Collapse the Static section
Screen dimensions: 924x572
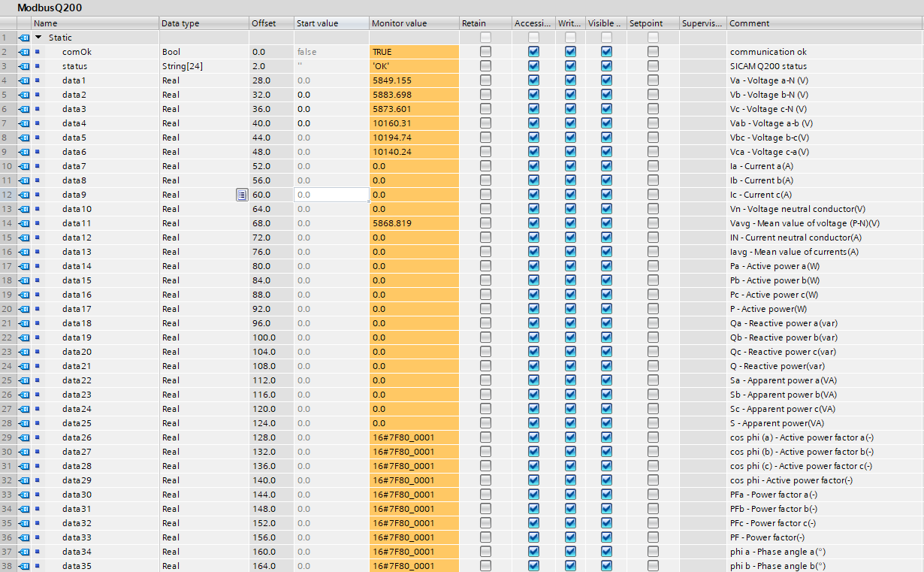click(38, 38)
